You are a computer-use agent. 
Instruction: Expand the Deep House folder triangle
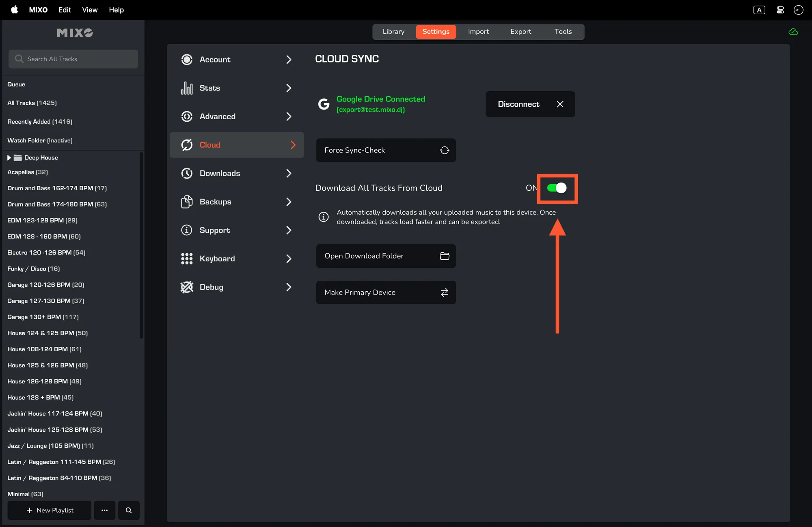[x=9, y=157]
